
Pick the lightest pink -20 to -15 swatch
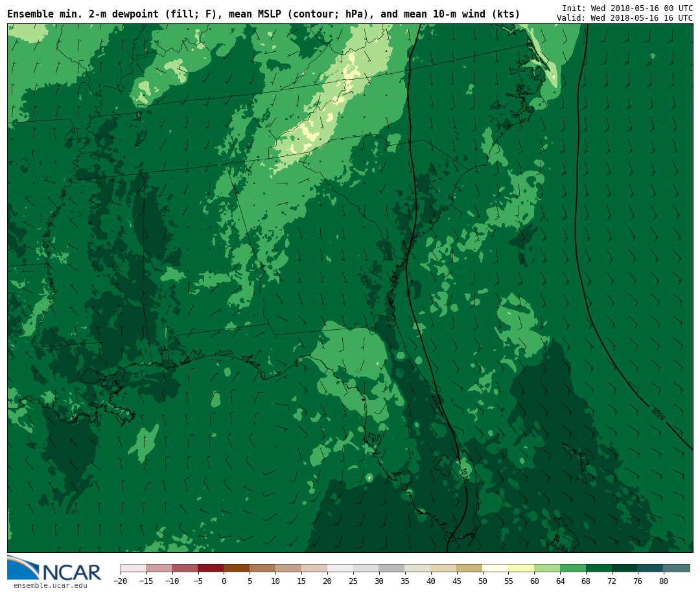133,568
